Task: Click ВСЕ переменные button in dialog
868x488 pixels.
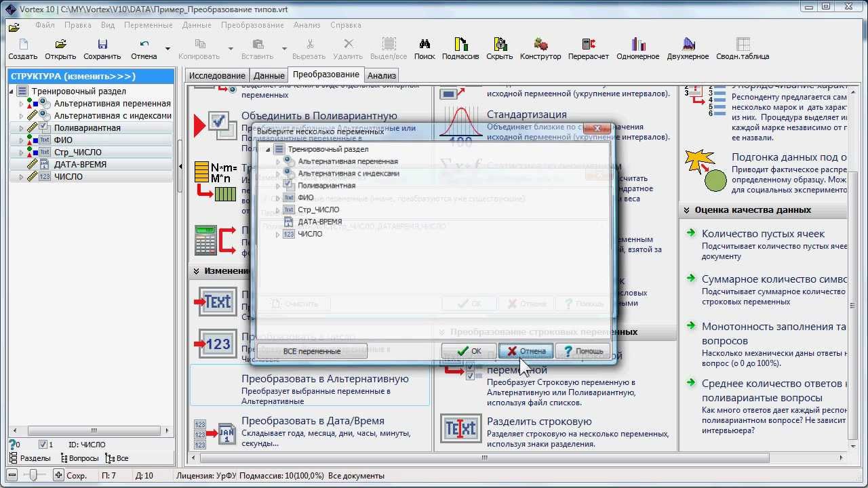Action: point(312,351)
